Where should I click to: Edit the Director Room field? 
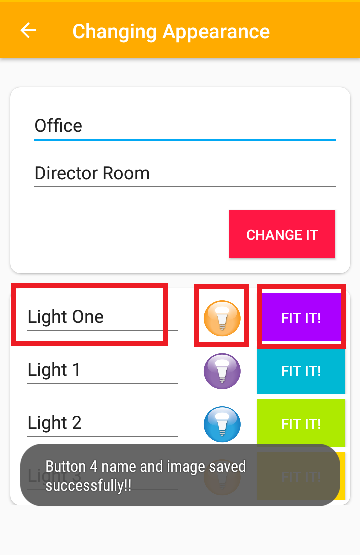185,173
